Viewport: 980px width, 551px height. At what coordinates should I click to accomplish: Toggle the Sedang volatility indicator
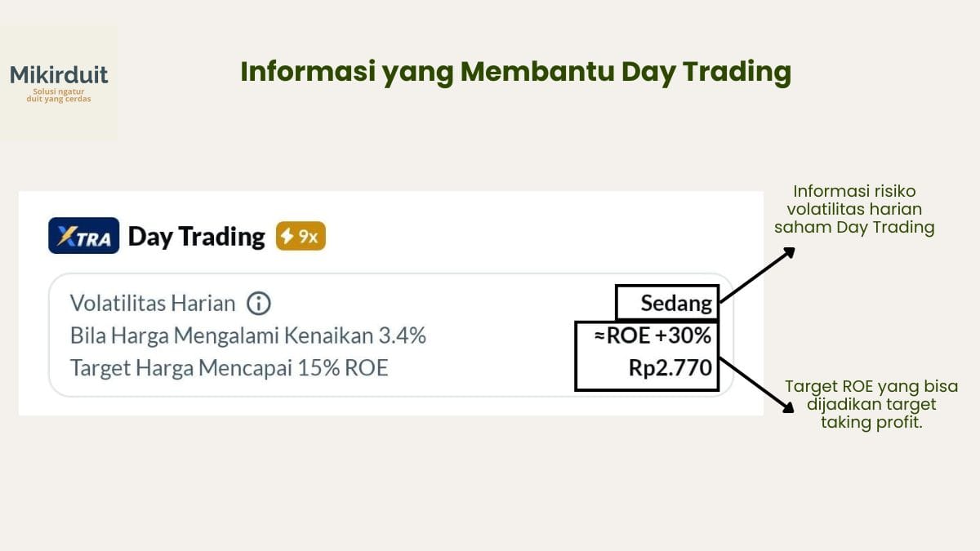667,302
